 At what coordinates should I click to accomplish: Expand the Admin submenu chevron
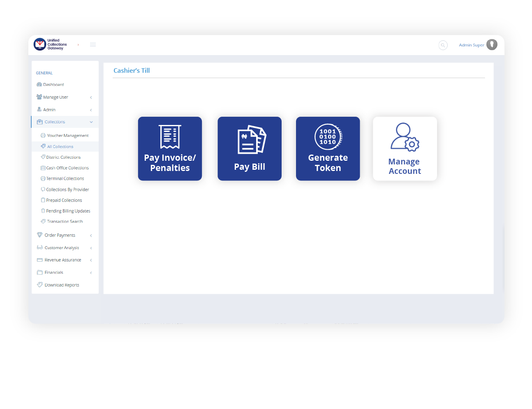tap(91, 110)
